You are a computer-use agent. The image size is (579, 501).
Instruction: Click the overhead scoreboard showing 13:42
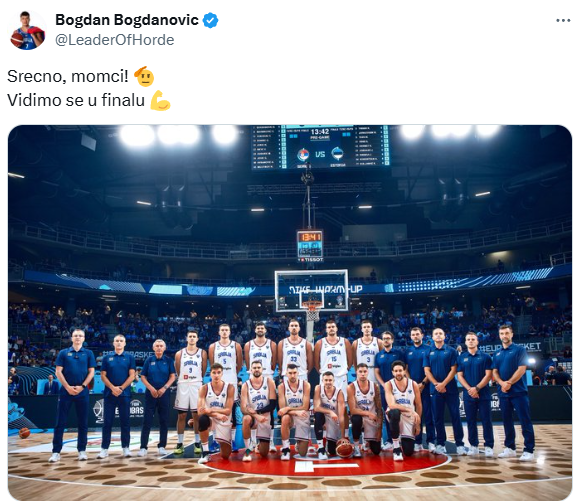pos(320,147)
